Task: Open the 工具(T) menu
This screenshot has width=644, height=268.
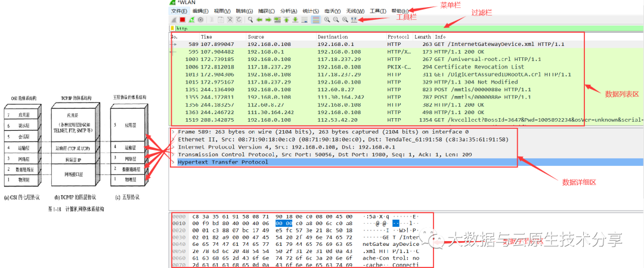Action: (x=378, y=11)
